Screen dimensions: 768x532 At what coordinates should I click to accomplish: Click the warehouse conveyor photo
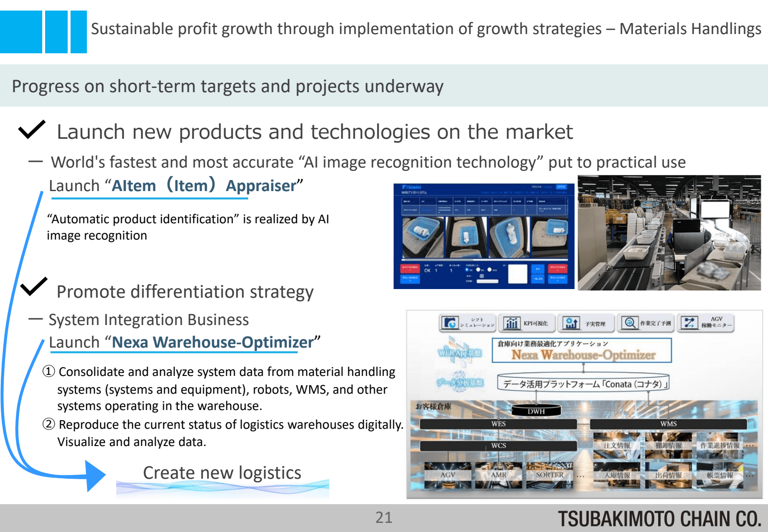pyautogui.click(x=669, y=233)
